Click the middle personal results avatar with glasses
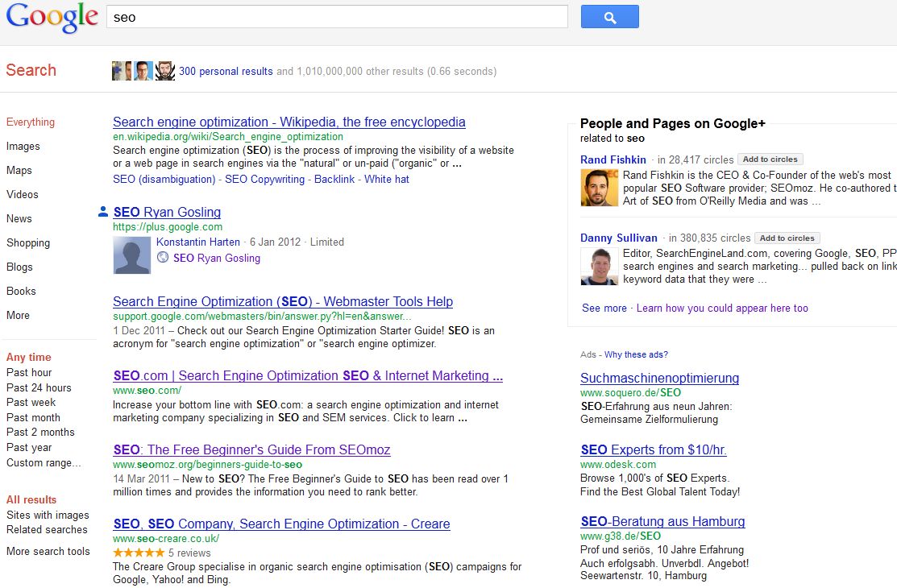This screenshot has width=897, height=588. (x=143, y=71)
